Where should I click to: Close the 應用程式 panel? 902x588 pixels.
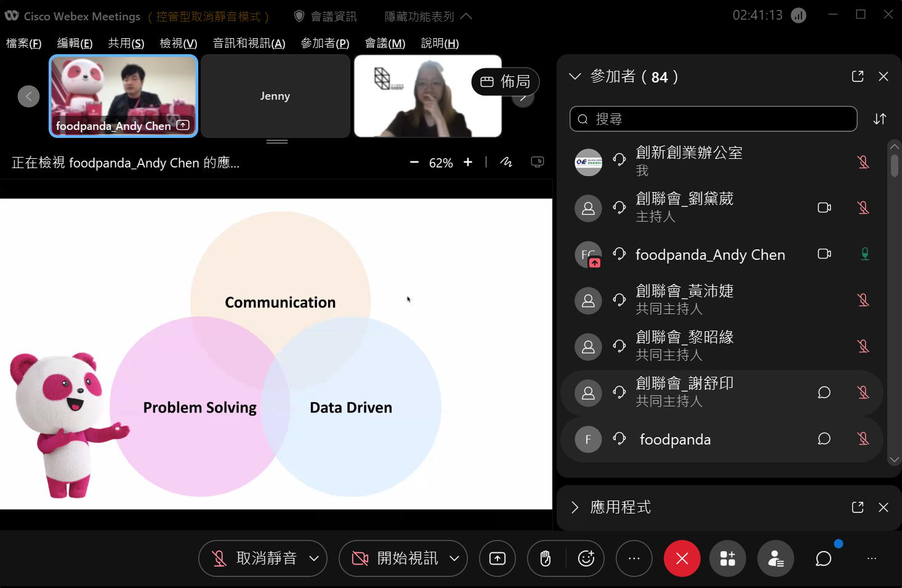pos(884,507)
